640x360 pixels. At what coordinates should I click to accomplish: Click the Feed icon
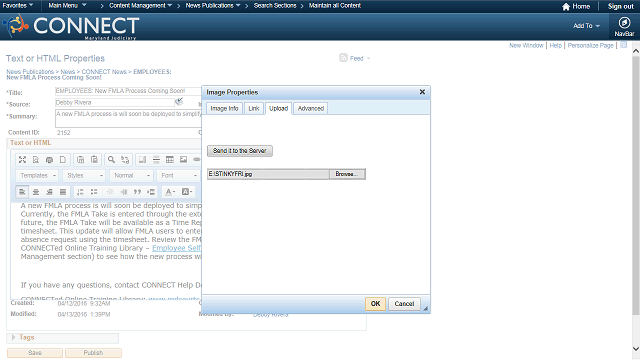pyautogui.click(x=343, y=58)
